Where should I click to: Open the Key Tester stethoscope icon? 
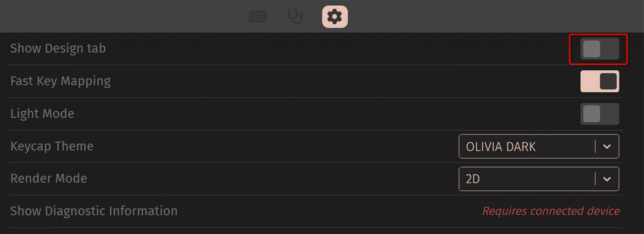click(296, 16)
